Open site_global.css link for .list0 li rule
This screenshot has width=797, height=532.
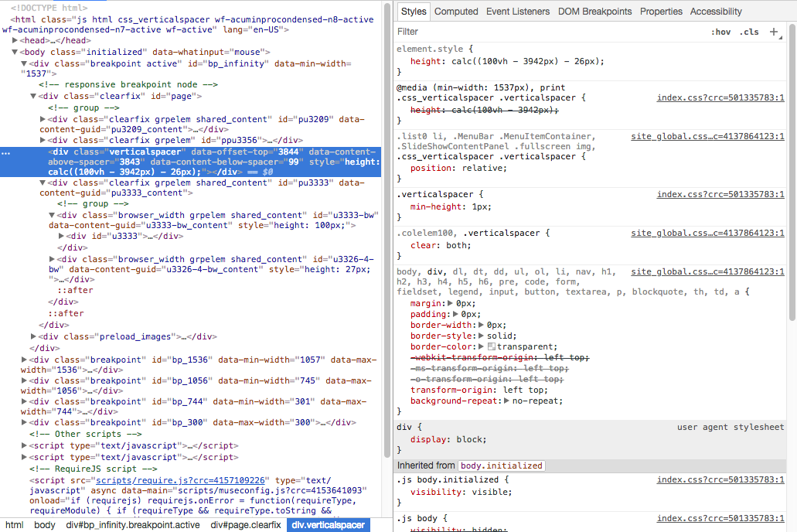pyautogui.click(x=707, y=136)
